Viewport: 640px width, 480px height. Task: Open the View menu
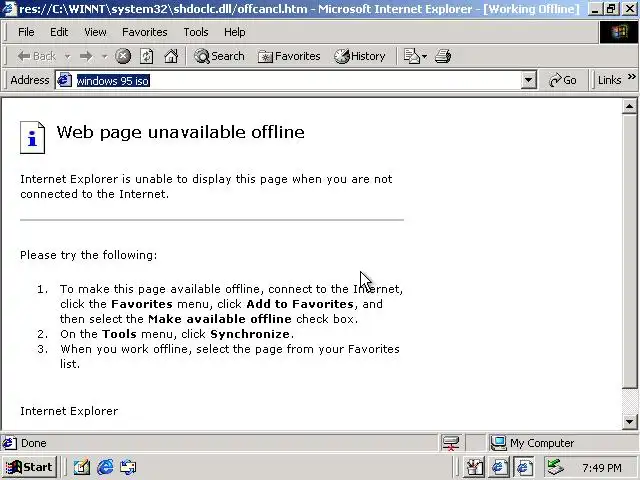point(95,32)
